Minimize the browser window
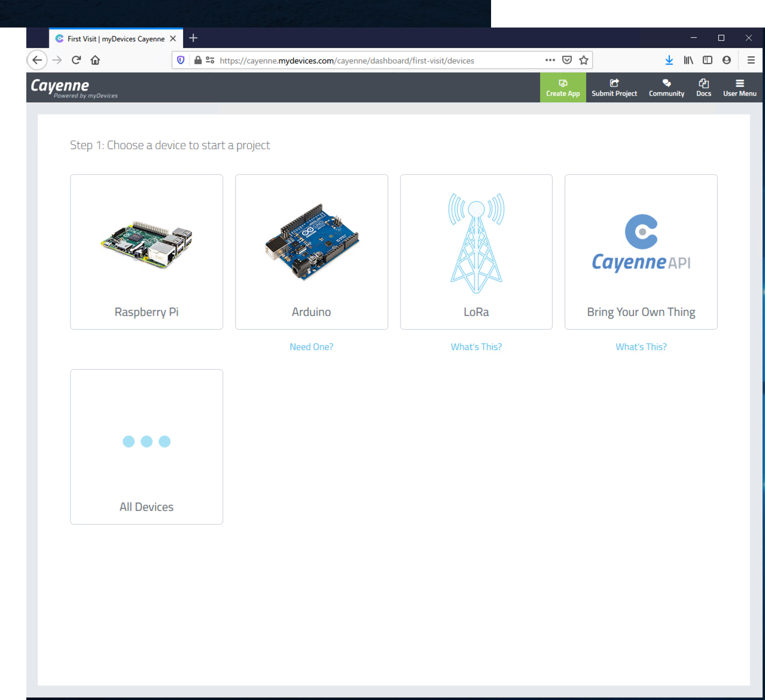 694,38
